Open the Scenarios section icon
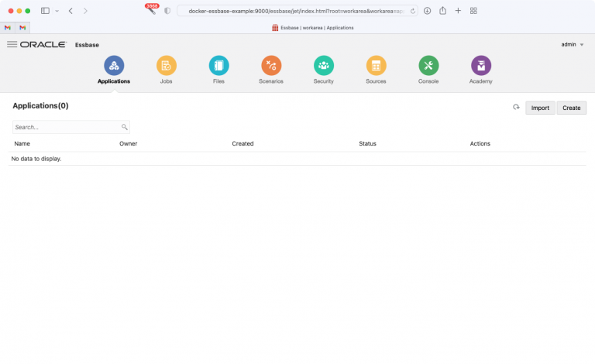The height and width of the screenshot is (364, 595). click(271, 66)
